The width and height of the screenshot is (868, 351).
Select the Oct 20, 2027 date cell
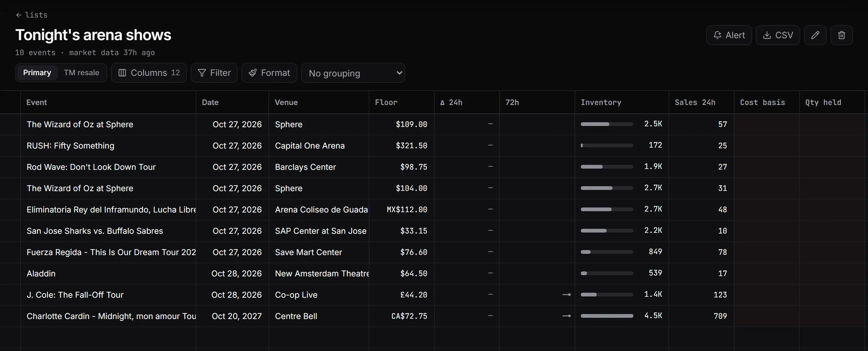232,316
